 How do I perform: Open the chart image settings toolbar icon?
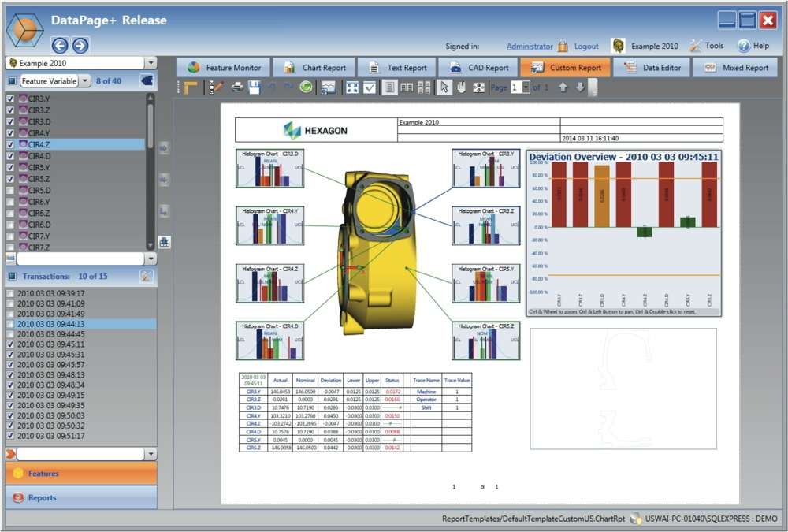click(328, 87)
